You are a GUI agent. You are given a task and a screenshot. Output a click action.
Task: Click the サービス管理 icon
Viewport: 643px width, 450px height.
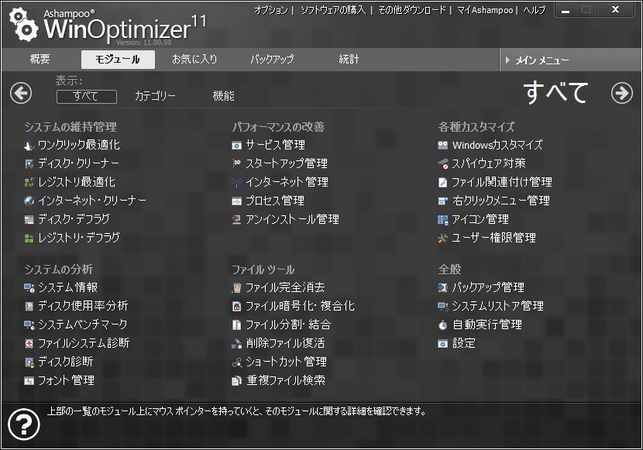[237, 145]
